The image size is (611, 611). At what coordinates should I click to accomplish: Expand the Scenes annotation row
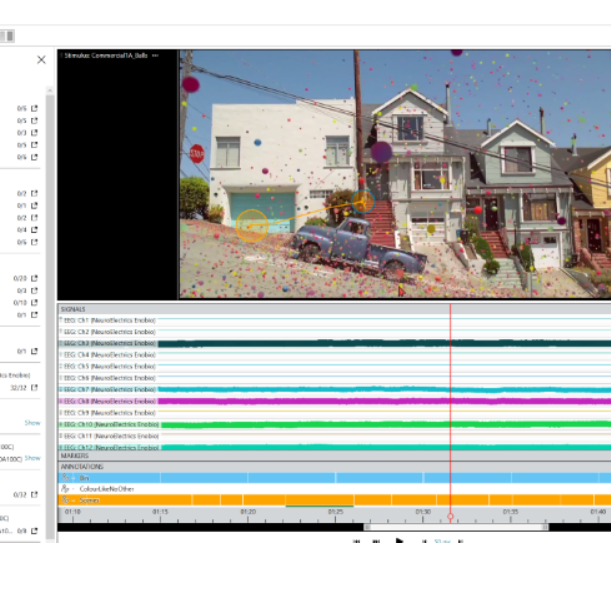pyautogui.click(x=73, y=500)
